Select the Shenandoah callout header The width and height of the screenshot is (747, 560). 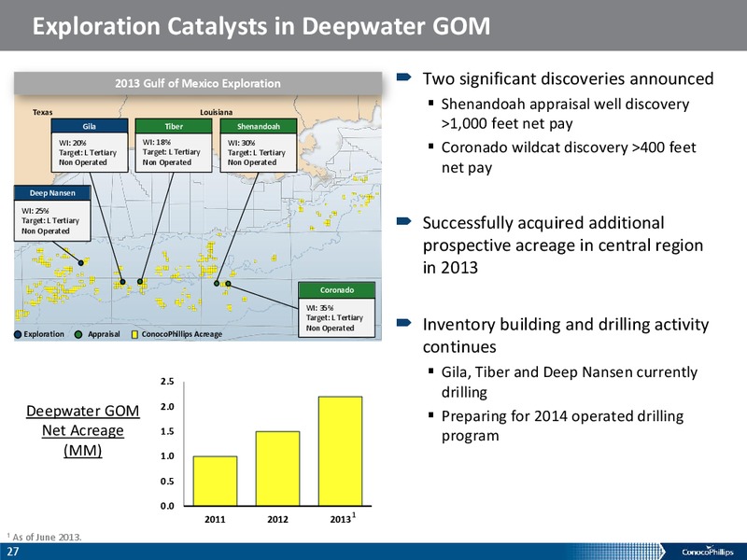(259, 126)
